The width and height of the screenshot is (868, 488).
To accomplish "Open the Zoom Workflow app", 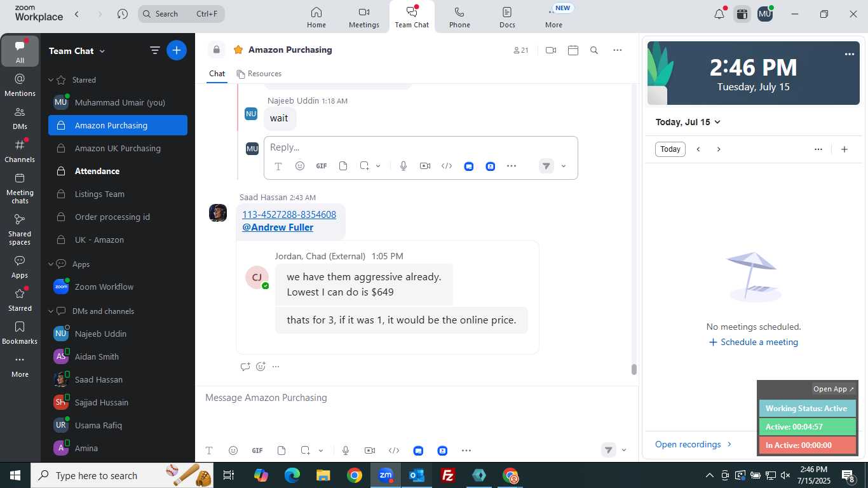I will click(x=118, y=287).
